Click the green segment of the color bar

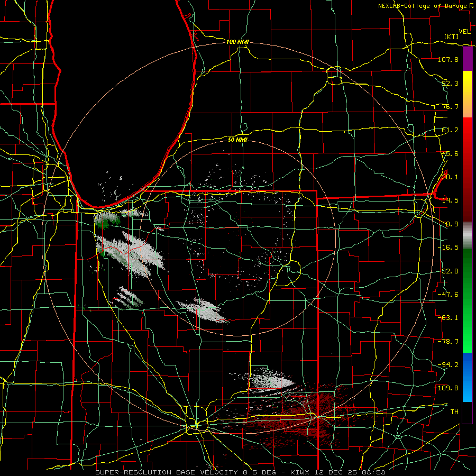(467, 300)
